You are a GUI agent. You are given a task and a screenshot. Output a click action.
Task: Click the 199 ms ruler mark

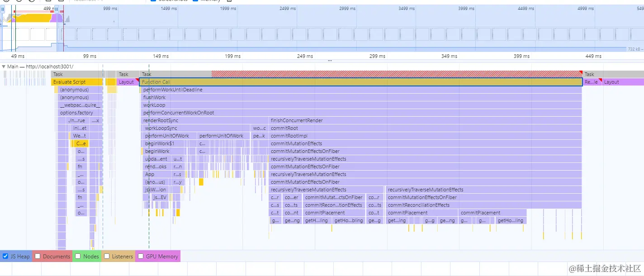232,56
